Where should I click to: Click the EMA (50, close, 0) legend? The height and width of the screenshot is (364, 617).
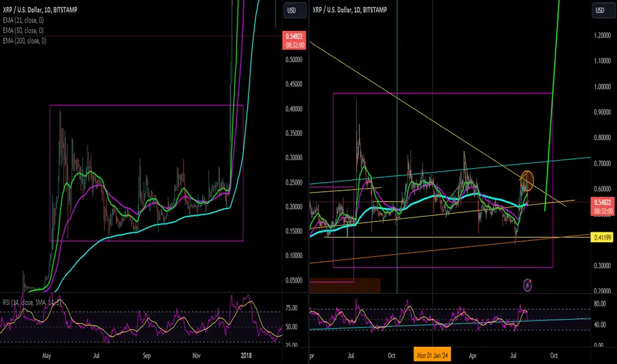click(x=23, y=30)
